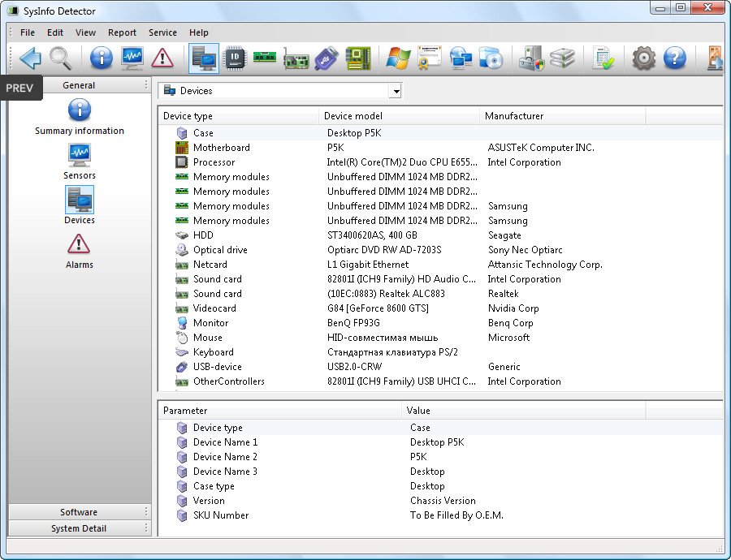This screenshot has width=731, height=560.
Task: Sort by the Device model column header
Action: (x=400, y=116)
